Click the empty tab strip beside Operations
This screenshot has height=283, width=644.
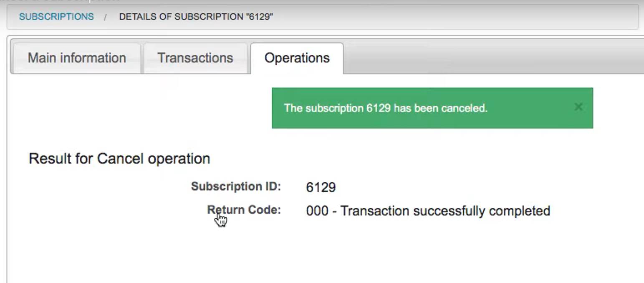pos(492,58)
